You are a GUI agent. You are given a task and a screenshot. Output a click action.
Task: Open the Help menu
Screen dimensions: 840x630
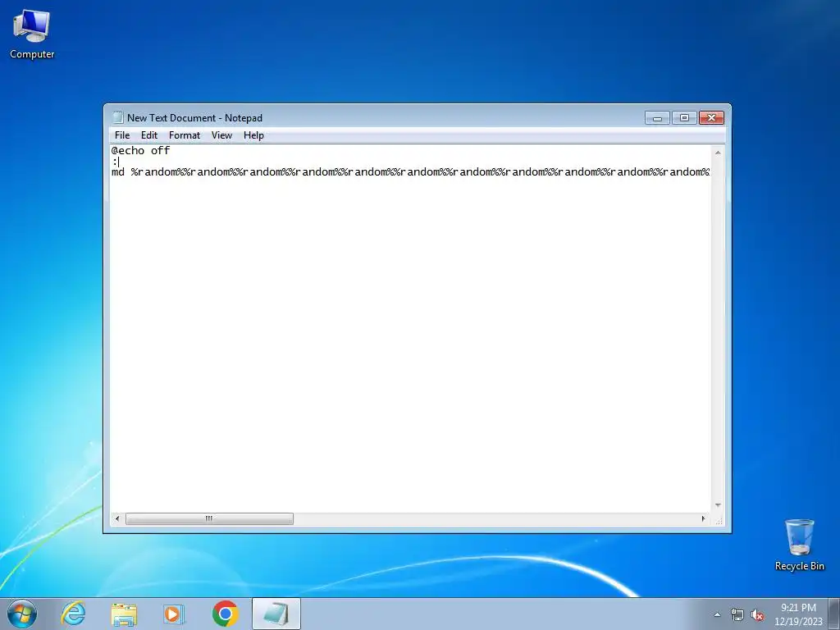tap(253, 135)
